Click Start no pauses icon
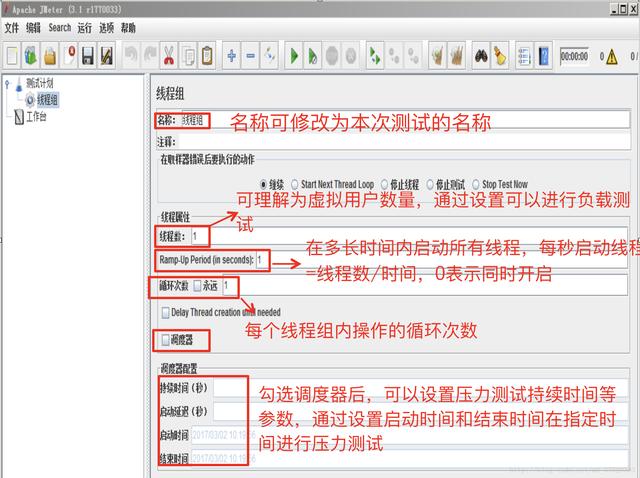The image size is (640, 478). click(313, 56)
